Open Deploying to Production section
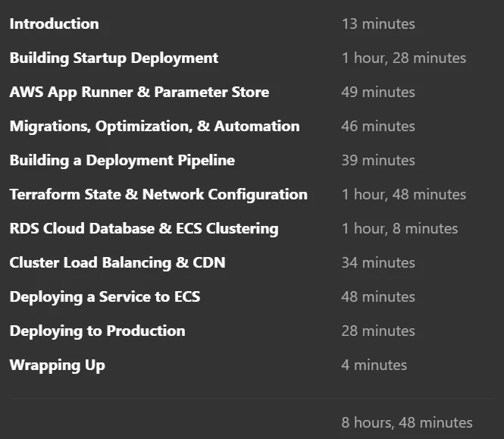 (98, 331)
